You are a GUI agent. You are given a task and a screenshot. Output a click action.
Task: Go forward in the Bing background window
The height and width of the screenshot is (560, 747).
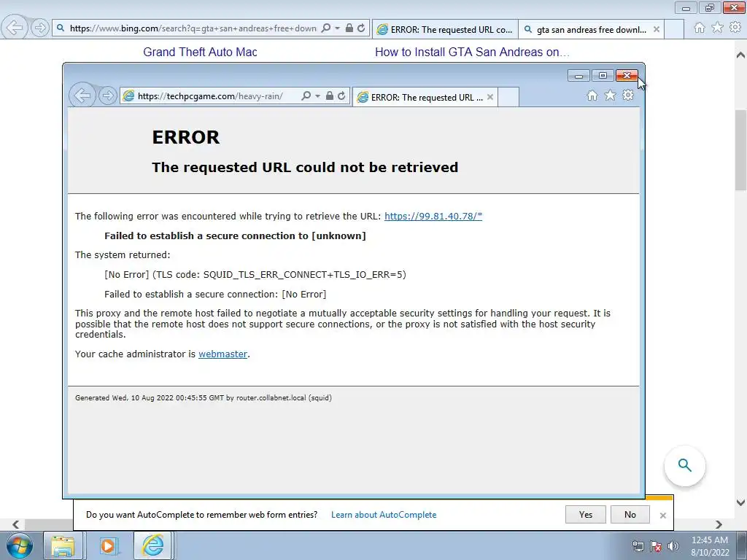[40, 28]
